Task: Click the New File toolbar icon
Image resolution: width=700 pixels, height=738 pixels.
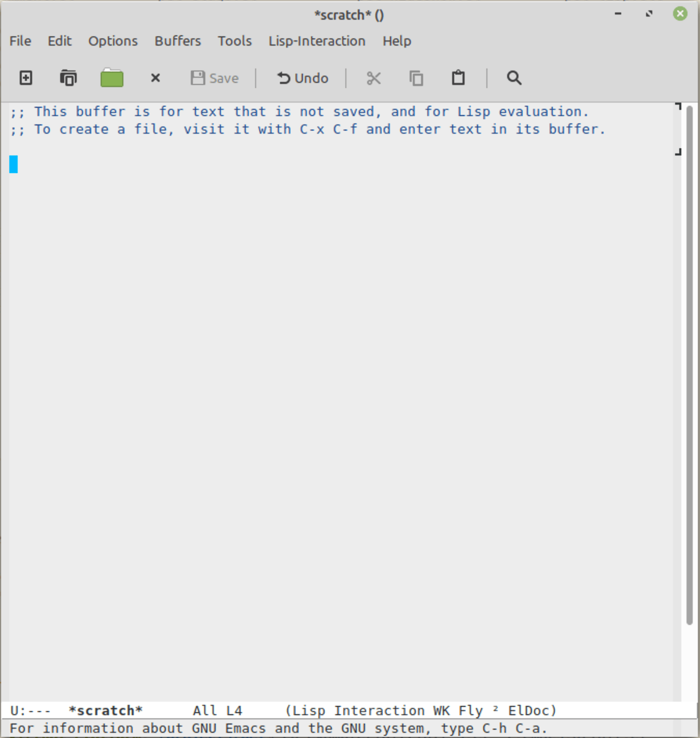Action: click(26, 78)
